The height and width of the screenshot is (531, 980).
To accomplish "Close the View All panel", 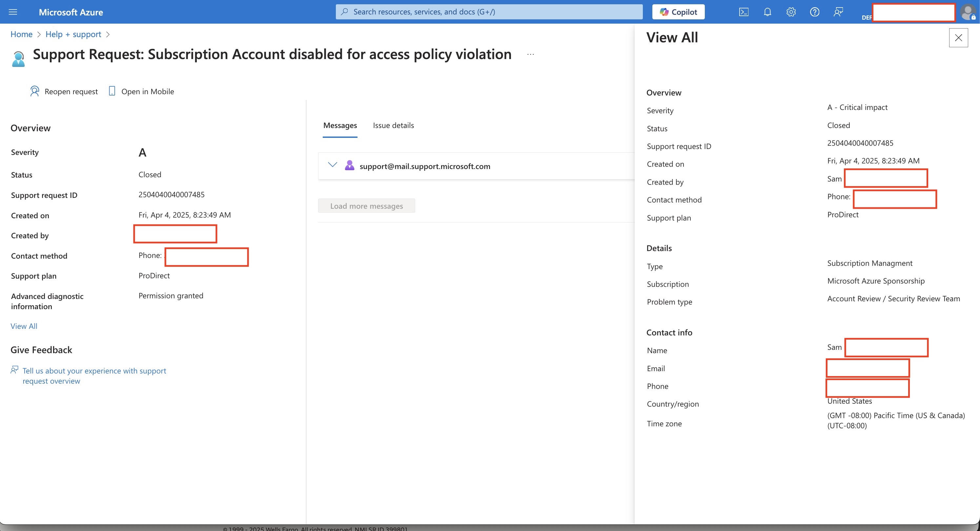I will point(959,37).
